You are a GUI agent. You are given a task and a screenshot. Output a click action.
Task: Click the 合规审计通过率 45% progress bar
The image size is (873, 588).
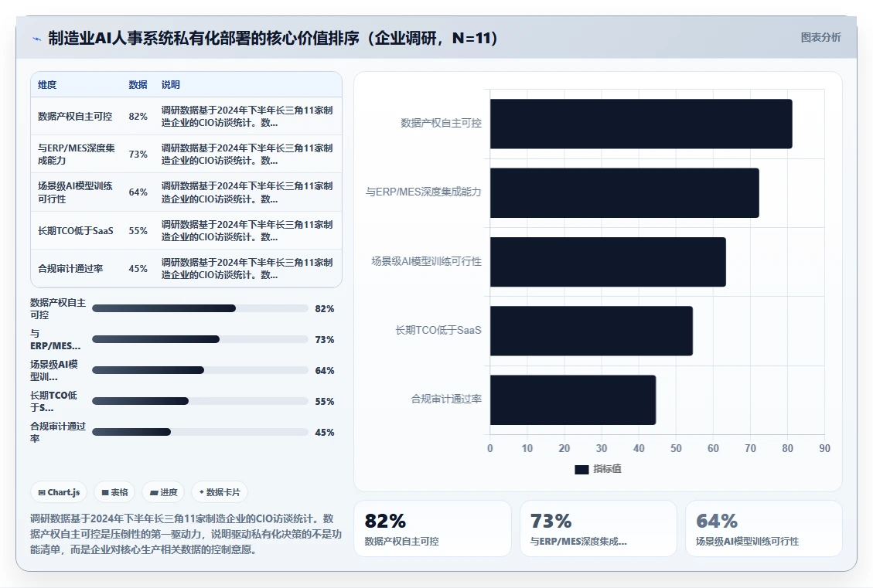click(x=199, y=432)
